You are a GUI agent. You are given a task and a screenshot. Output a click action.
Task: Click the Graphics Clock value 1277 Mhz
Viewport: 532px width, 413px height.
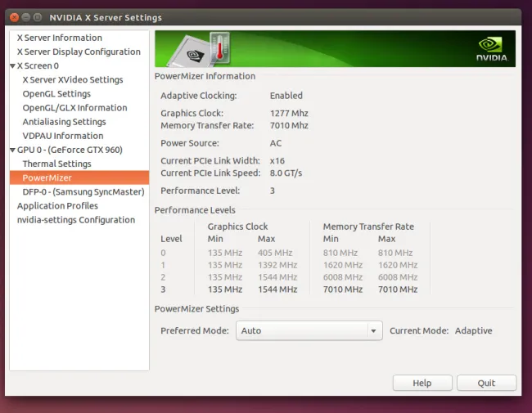289,113
